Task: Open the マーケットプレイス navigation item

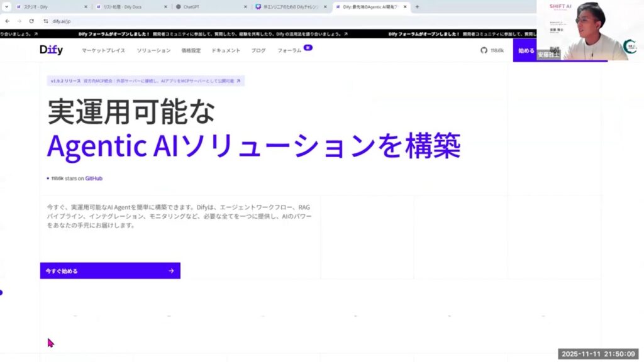Action: click(x=103, y=50)
